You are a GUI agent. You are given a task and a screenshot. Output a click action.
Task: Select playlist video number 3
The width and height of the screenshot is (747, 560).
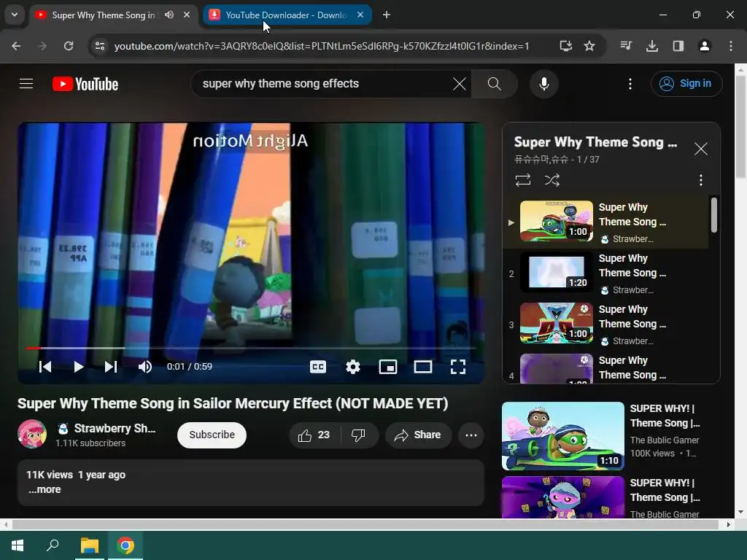pos(605,324)
